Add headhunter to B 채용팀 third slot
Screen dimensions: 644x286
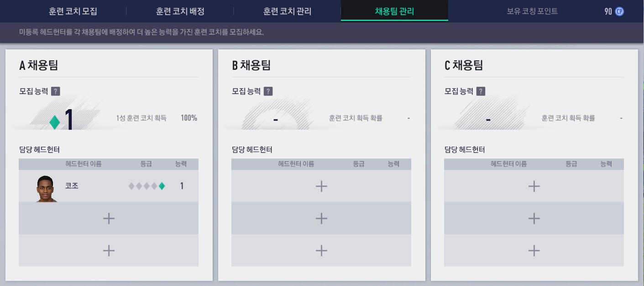coord(321,250)
